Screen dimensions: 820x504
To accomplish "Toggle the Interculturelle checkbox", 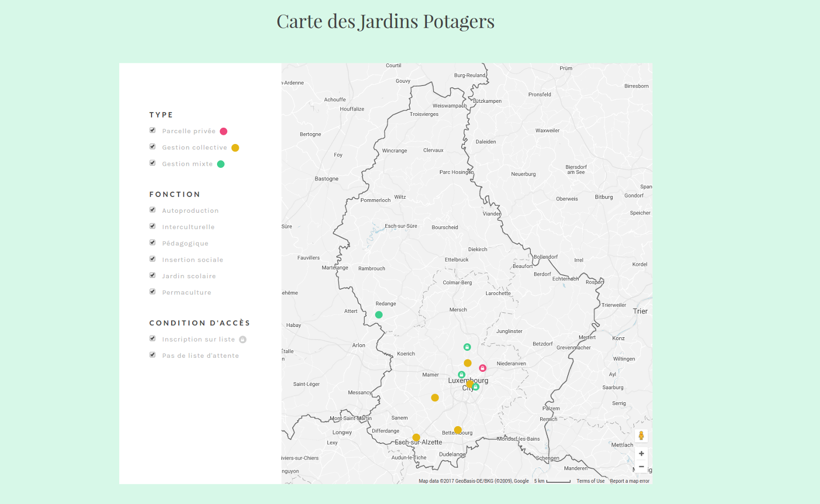I will [153, 226].
